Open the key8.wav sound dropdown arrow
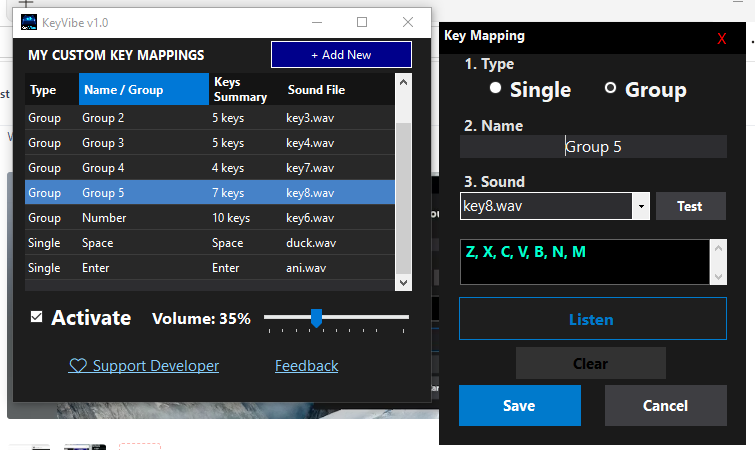 click(x=641, y=206)
